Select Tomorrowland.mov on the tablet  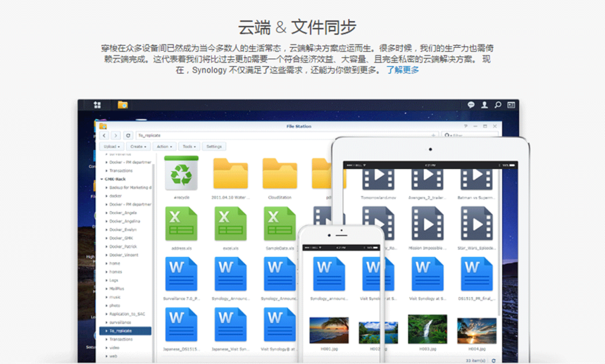coord(378,180)
